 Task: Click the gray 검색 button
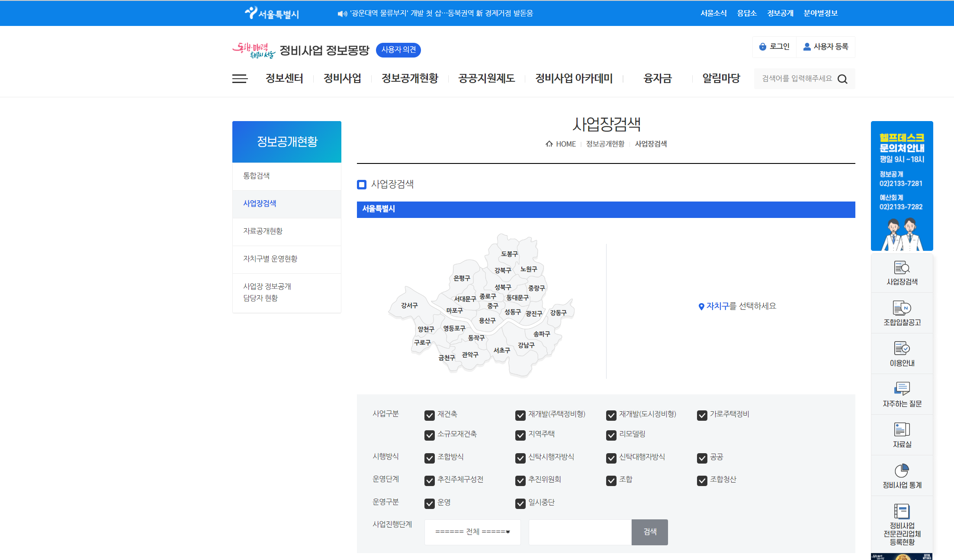649,532
